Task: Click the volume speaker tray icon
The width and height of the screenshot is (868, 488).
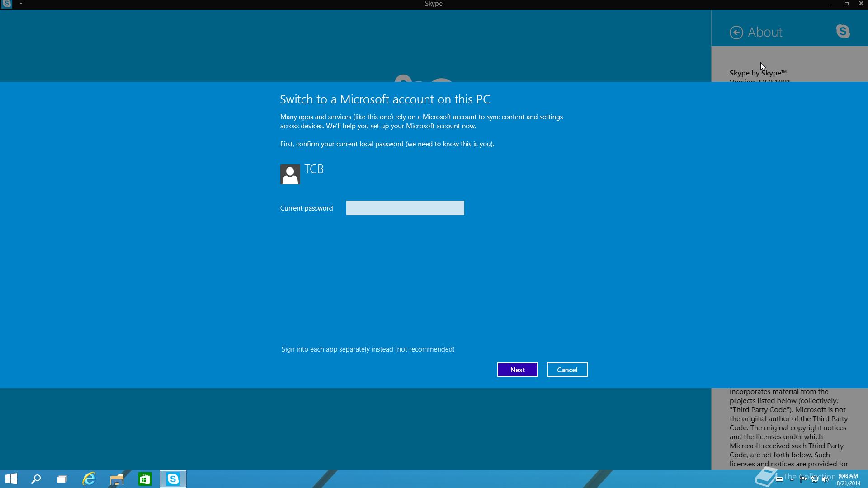Action: click(826, 480)
